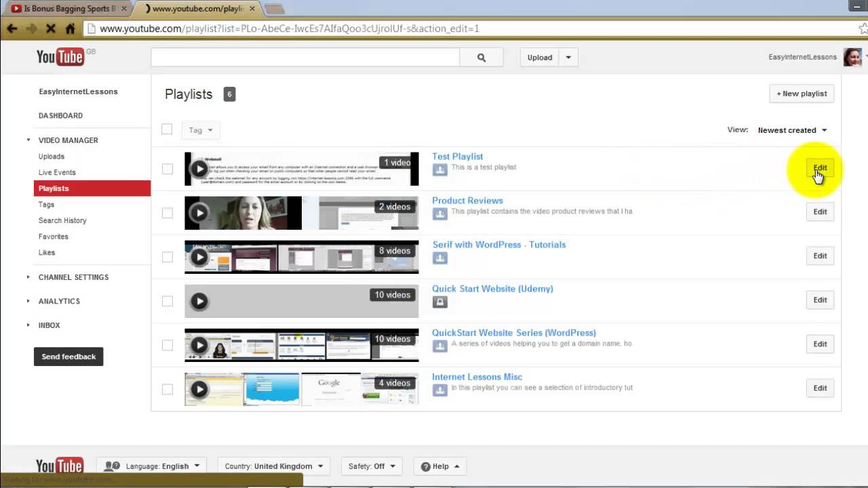Click the New playlist button

[x=802, y=94]
